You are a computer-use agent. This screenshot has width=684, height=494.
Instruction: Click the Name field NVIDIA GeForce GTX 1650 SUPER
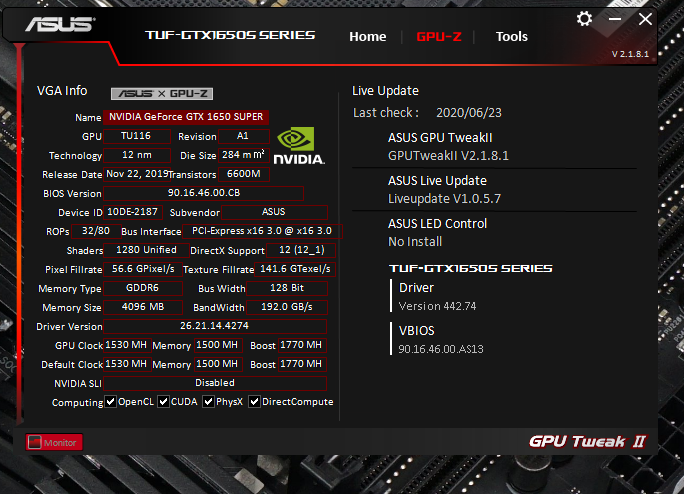point(186,117)
